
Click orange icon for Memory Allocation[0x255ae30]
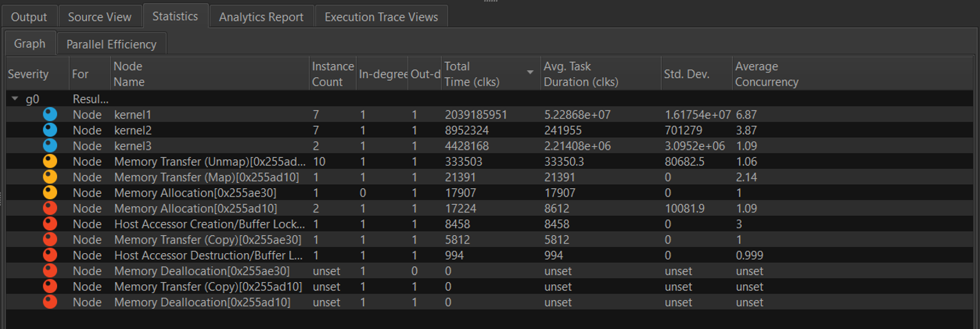click(x=50, y=192)
